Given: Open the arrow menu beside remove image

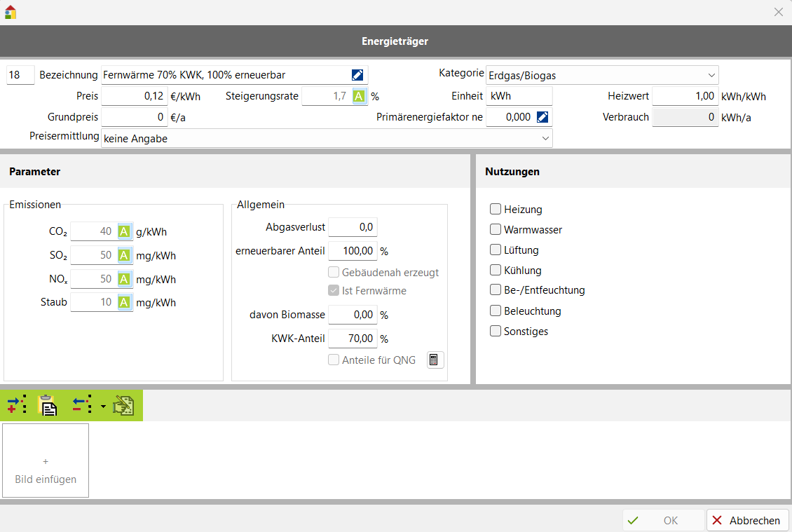Looking at the screenshot, I should tap(103, 406).
